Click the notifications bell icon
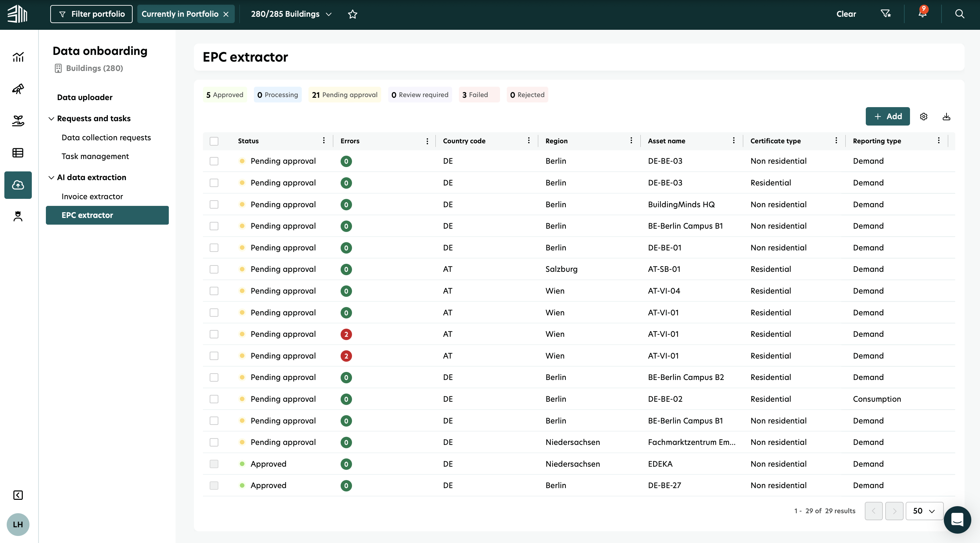 click(922, 14)
